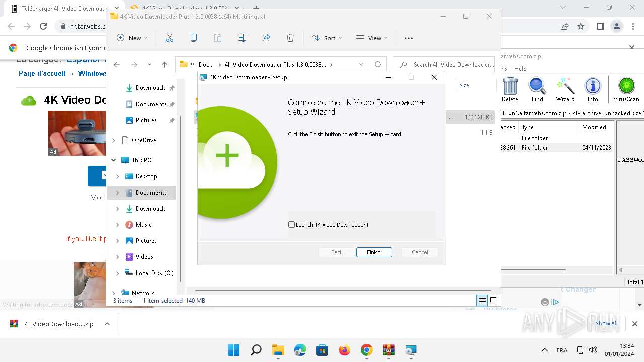Click Chrome's share this page icon
The height and width of the screenshot is (362, 644).
(565, 26)
